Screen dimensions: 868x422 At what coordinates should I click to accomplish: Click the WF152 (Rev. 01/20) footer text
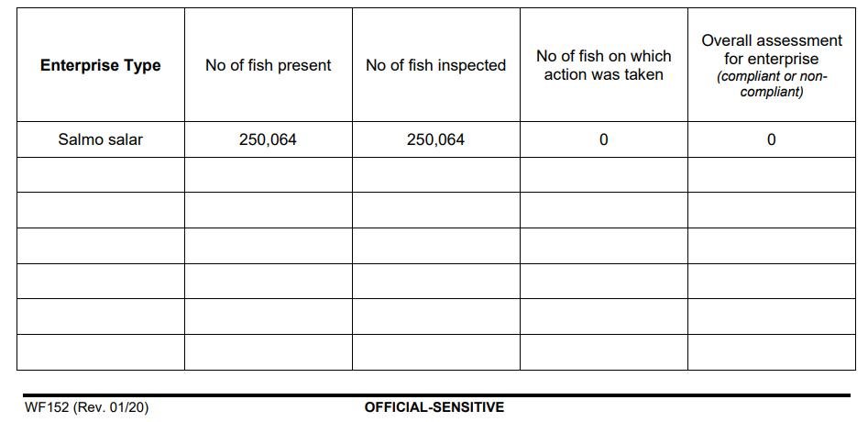(86, 407)
